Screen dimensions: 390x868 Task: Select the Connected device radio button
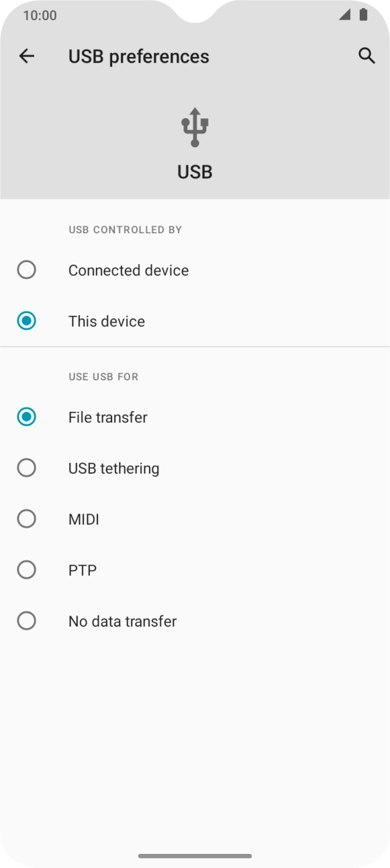27,270
